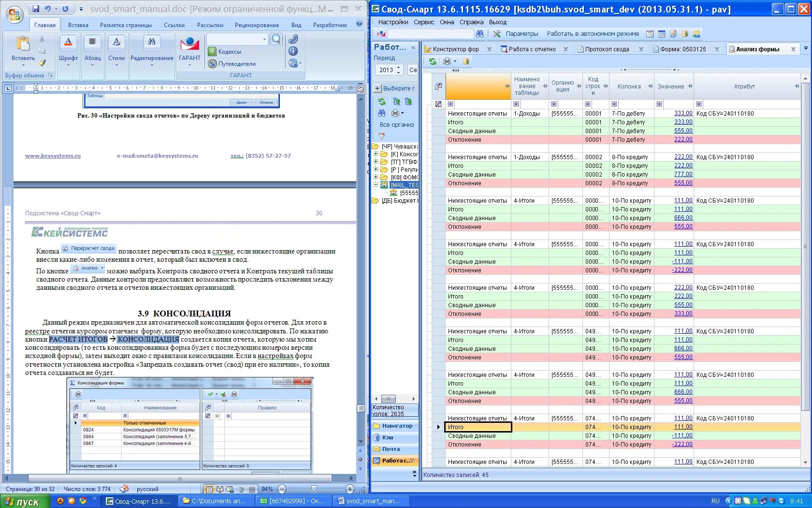Click the exit door icon in analysis toolbar
Viewport: 812px width, 508px height.
(466, 61)
